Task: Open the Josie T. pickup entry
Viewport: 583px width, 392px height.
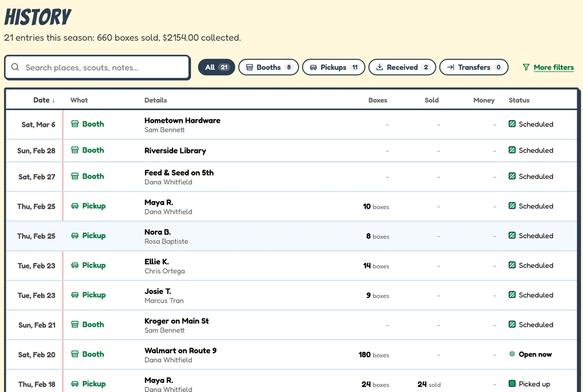Action: (291, 295)
